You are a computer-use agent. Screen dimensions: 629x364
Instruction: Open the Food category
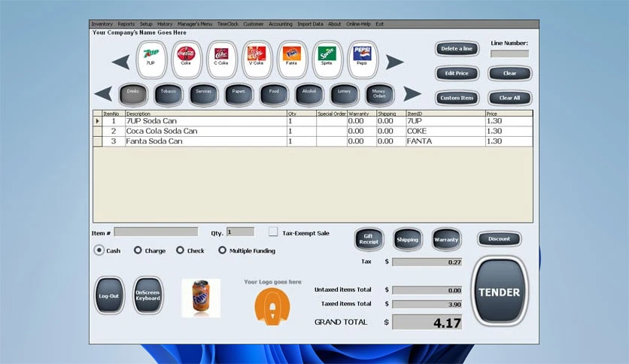274,95
